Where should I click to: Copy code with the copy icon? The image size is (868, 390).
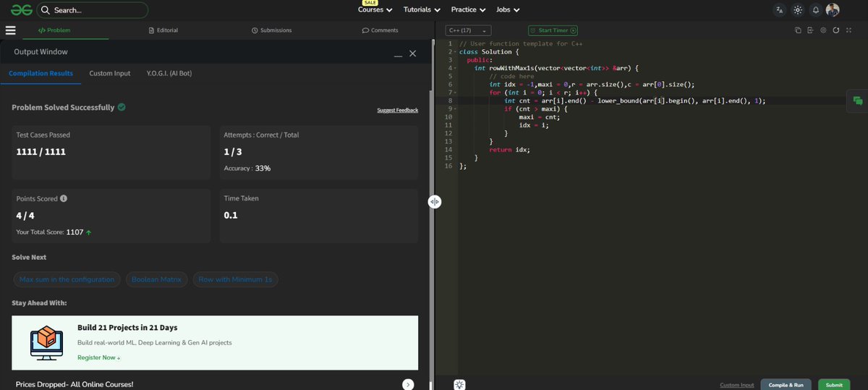click(x=798, y=30)
